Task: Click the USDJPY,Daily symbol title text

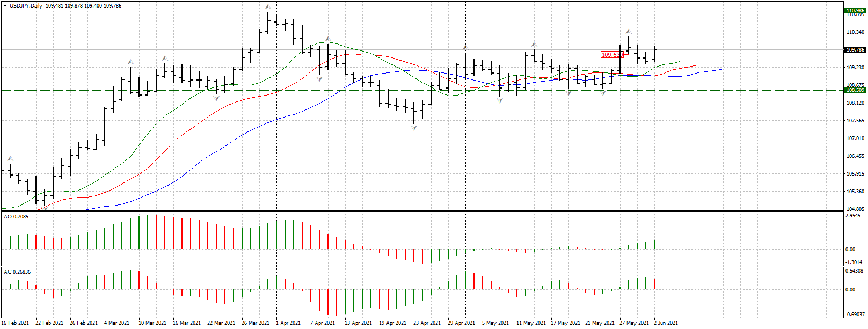Action: point(26,6)
